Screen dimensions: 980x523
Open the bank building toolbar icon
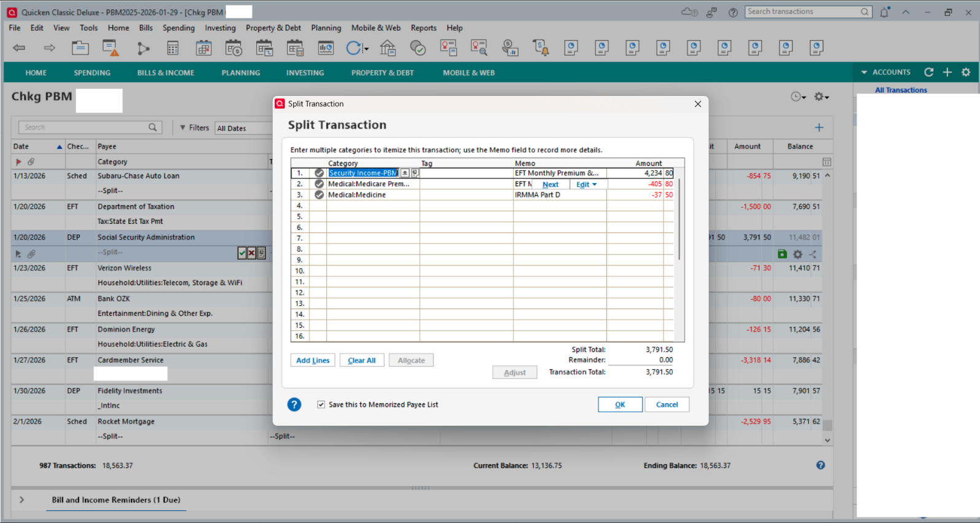point(388,48)
